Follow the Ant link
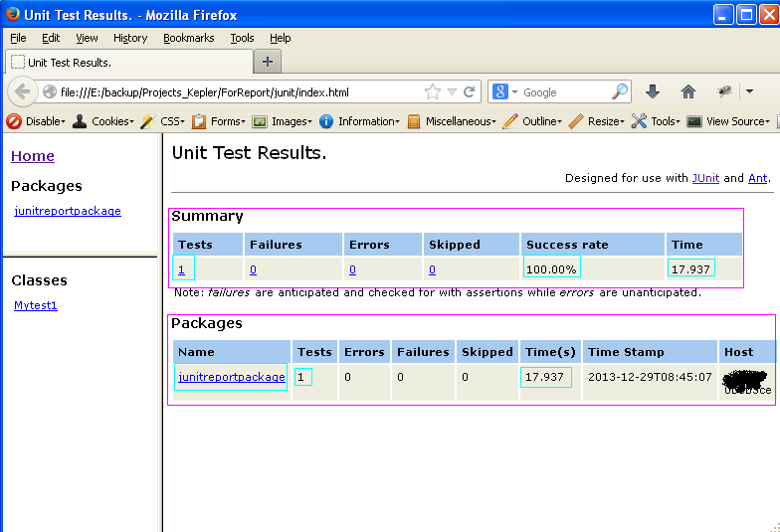This screenshot has width=780, height=532. (758, 178)
